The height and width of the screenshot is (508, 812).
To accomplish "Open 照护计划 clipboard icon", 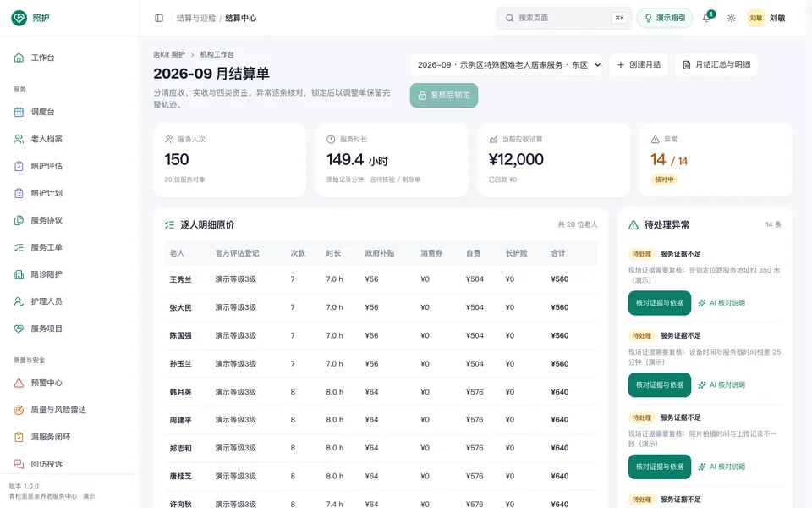I will (x=19, y=193).
